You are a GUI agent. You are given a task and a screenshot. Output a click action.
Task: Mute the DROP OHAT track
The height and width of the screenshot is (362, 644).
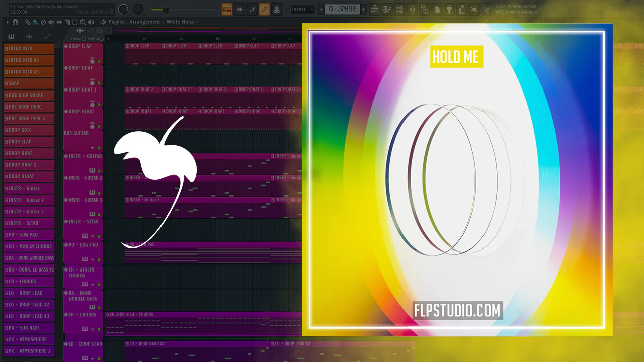[99, 83]
